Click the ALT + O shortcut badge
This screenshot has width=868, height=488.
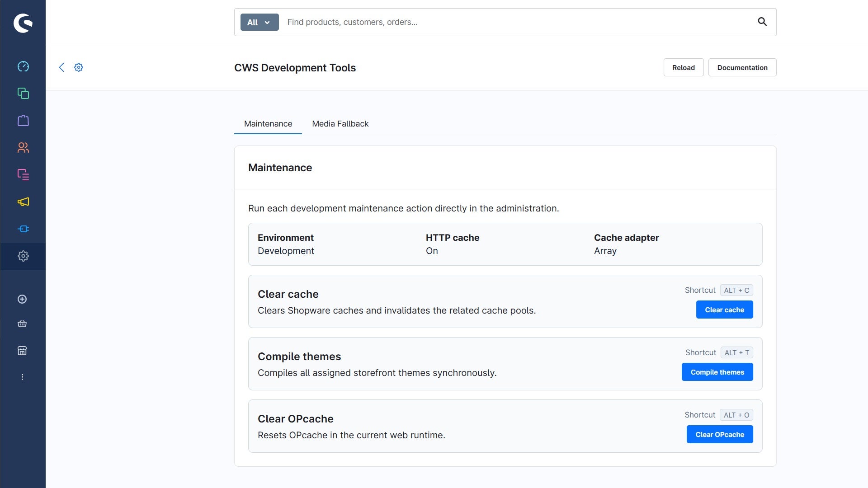[x=736, y=415]
